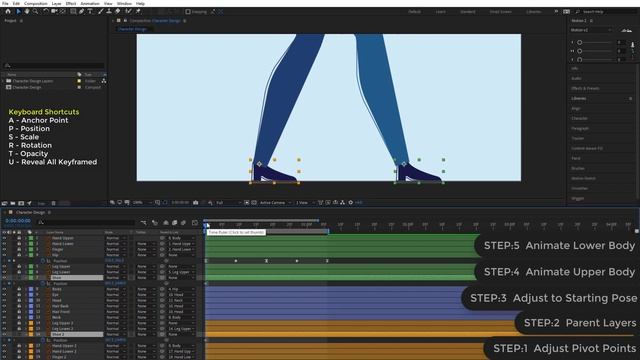Select the Puppet Pin tool
The width and height of the screenshot is (640, 360).
pos(138,12)
